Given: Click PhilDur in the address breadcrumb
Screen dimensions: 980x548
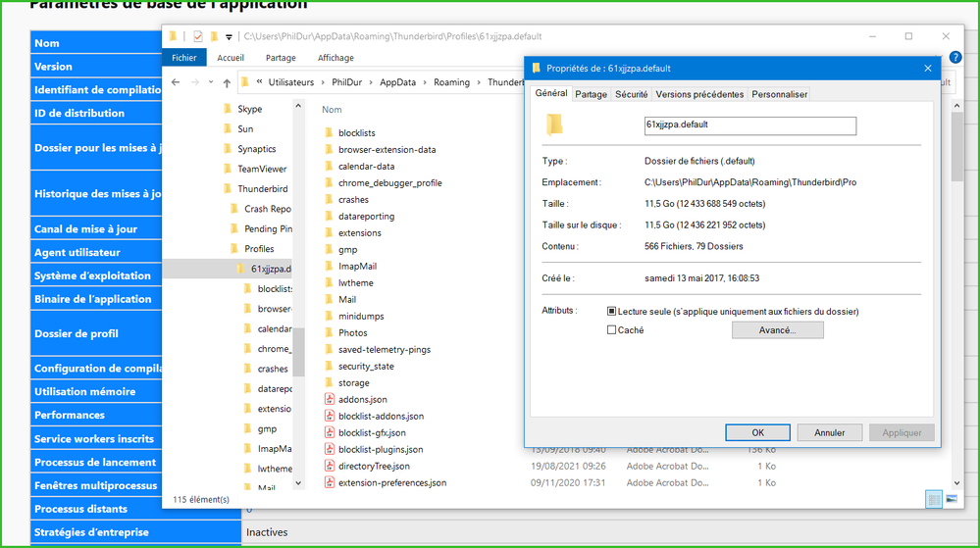Looking at the screenshot, I should tap(347, 82).
